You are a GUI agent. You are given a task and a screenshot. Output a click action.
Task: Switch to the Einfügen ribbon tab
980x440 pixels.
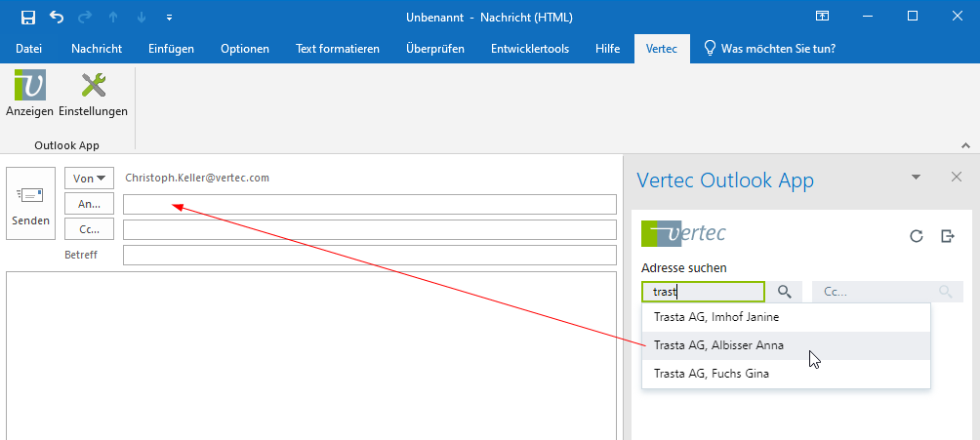tap(171, 49)
